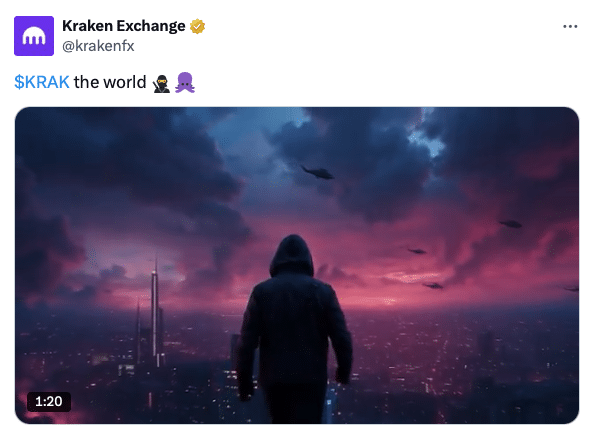Click the hood of the figure
The width and height of the screenshot is (589, 440).
tap(292, 256)
